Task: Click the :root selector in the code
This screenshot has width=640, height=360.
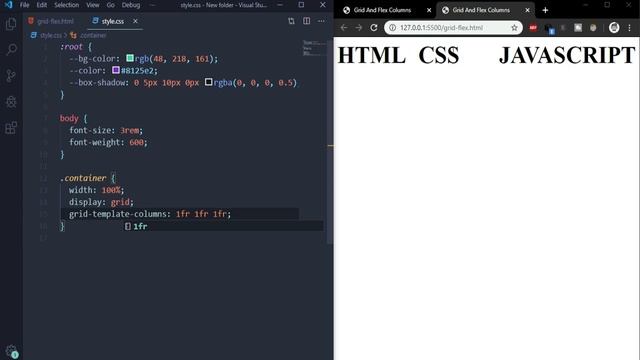Action: pos(71,47)
